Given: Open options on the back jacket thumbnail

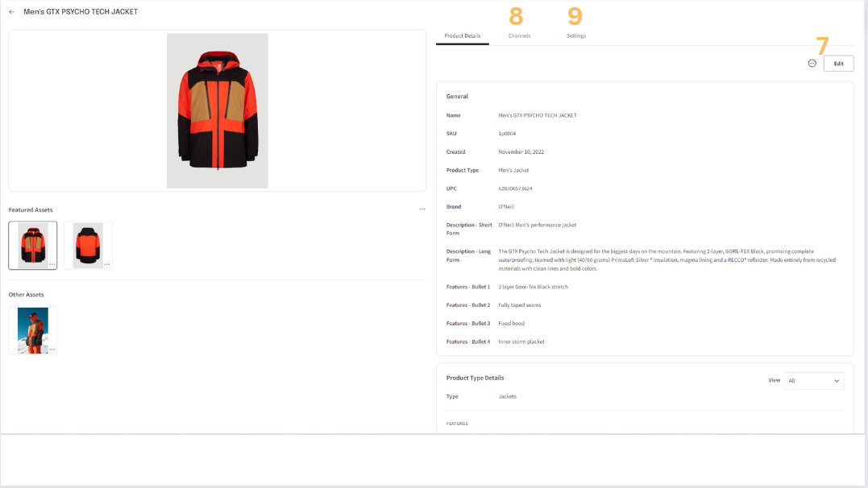Looking at the screenshot, I should point(107,264).
